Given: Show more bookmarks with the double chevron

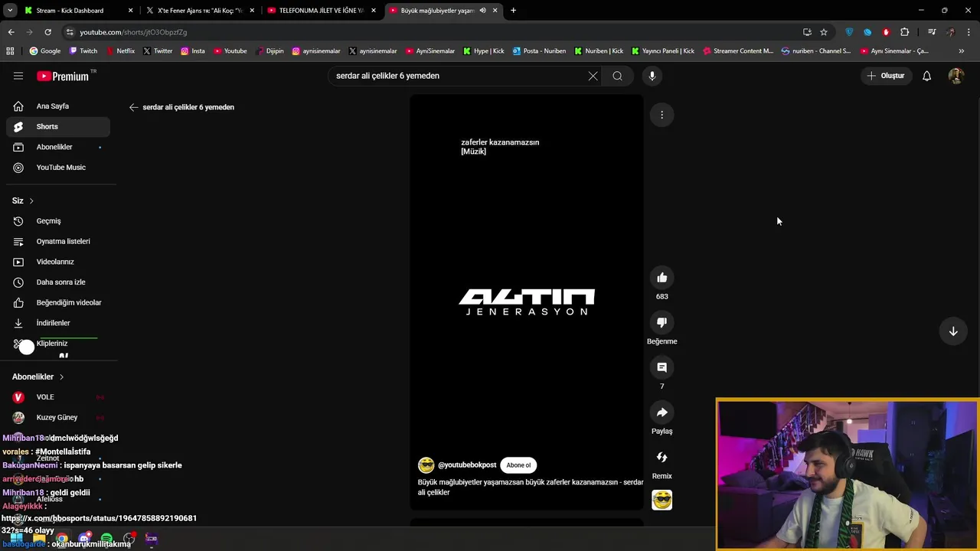Looking at the screenshot, I should tap(962, 51).
